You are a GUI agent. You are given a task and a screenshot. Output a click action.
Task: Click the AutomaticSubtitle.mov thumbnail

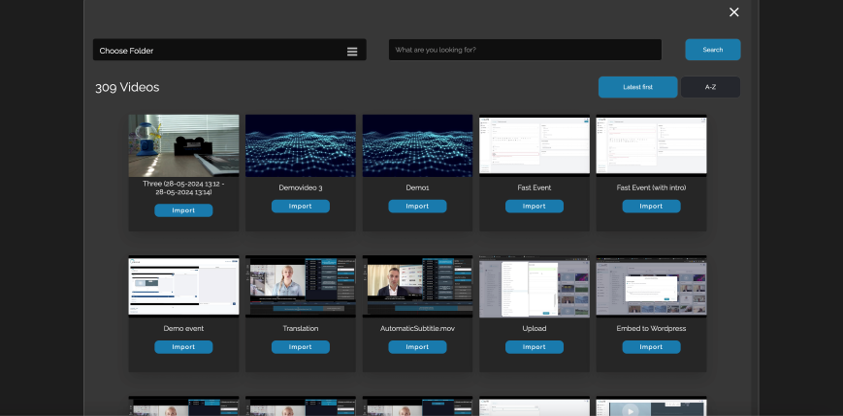point(417,286)
